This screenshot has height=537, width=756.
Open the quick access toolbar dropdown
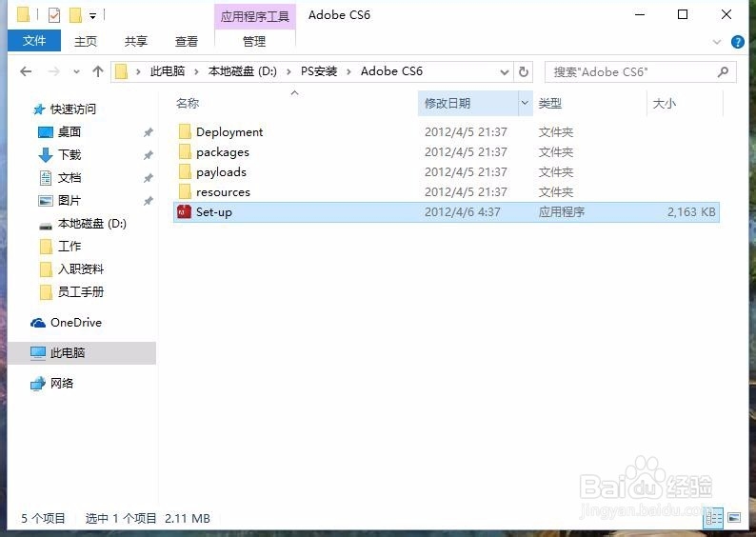pos(92,16)
